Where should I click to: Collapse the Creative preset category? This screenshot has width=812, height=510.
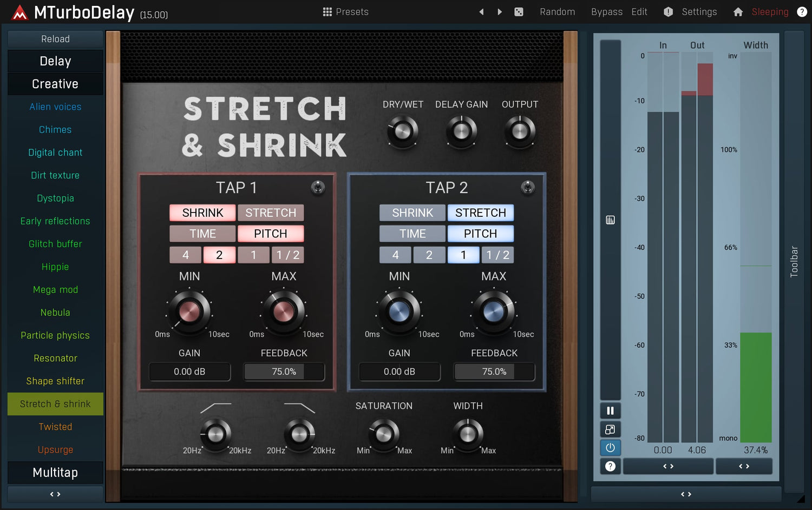point(55,84)
